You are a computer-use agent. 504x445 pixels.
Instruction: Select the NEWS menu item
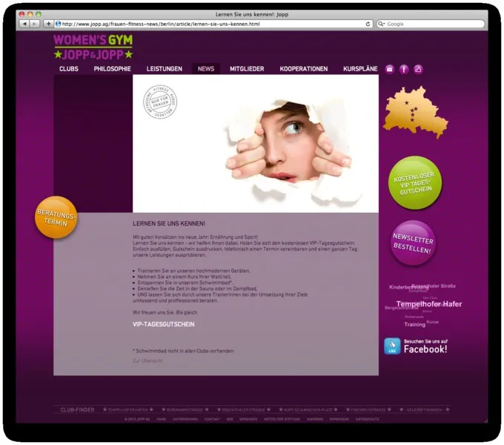pyautogui.click(x=206, y=69)
